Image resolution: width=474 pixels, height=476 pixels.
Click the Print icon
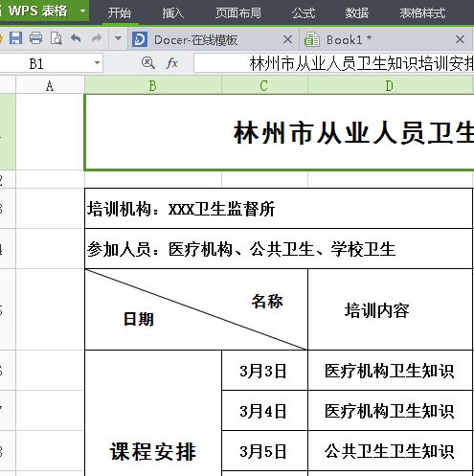pos(35,38)
